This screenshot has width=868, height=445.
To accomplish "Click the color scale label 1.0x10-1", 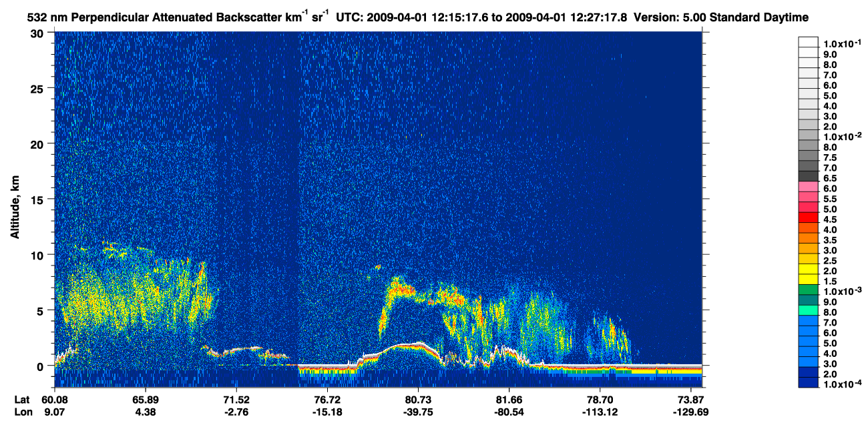I will pos(841,43).
